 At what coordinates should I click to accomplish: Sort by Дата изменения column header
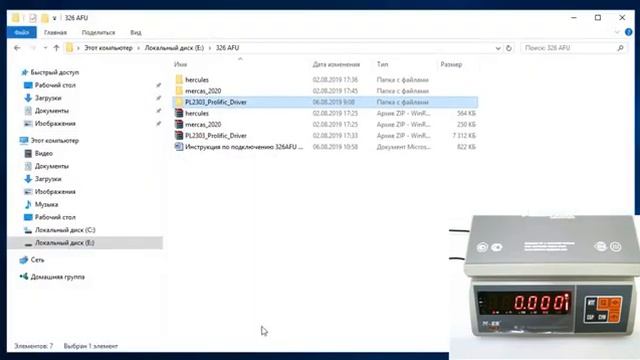tap(336, 64)
